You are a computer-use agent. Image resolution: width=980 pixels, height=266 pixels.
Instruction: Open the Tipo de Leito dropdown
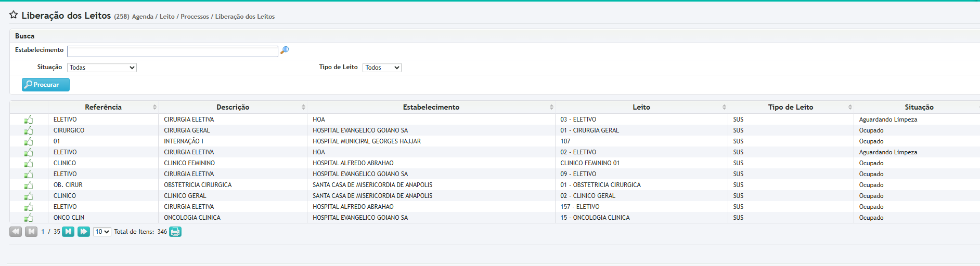[382, 68]
